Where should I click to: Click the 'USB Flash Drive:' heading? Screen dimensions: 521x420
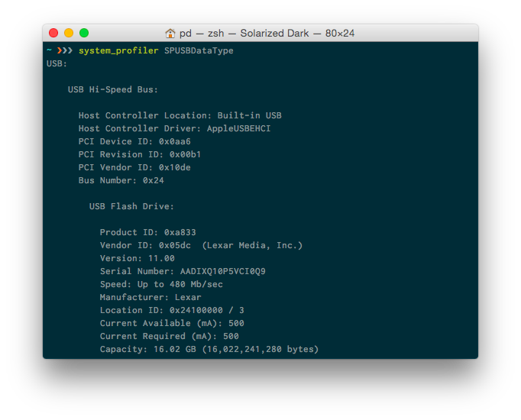(x=131, y=206)
